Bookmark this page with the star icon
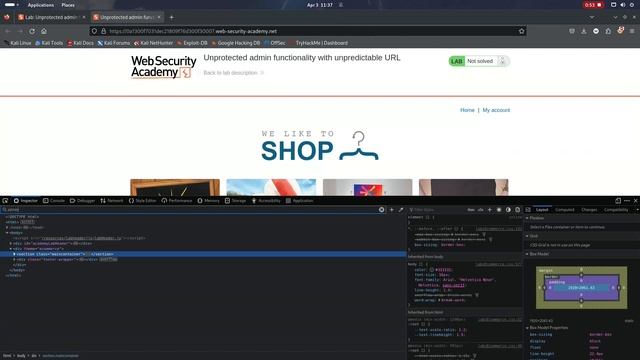The image size is (640, 360). tap(521, 31)
